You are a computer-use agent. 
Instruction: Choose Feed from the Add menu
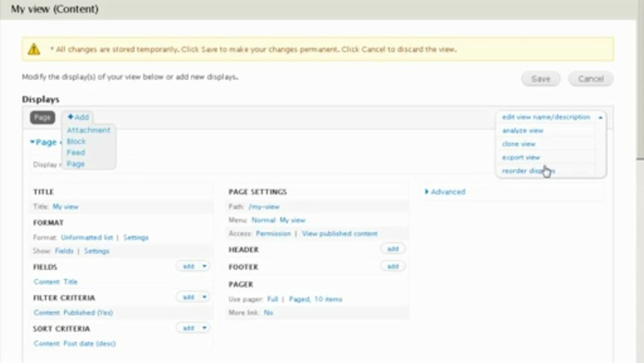coord(76,153)
